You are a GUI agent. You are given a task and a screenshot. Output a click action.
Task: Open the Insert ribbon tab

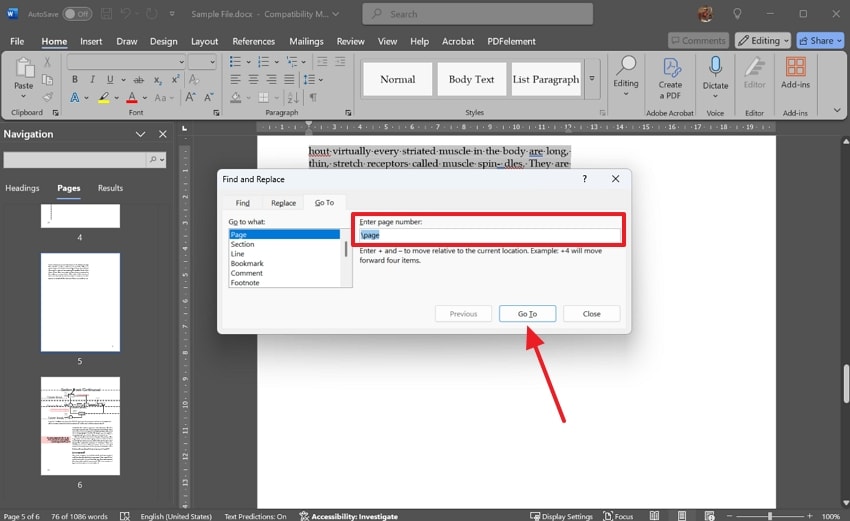91,41
